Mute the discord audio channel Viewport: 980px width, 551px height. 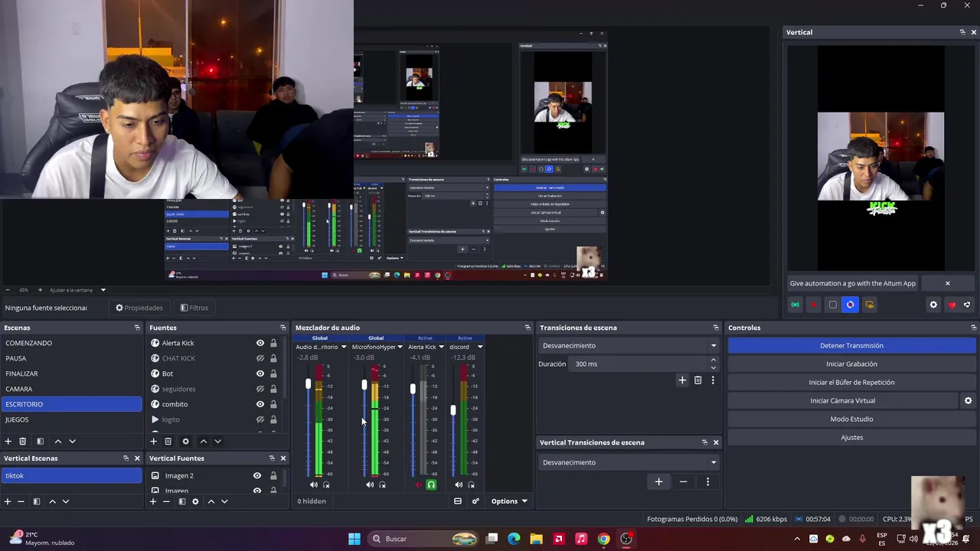coord(458,484)
